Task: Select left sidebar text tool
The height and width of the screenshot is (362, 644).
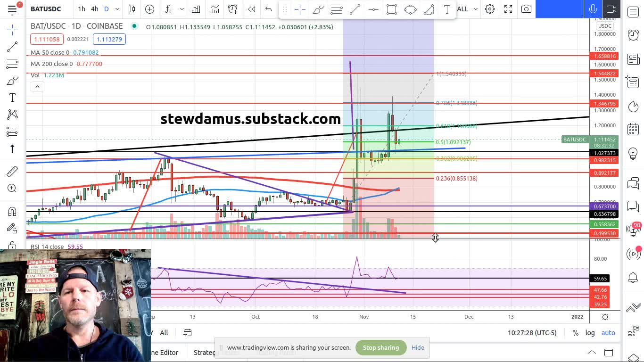Action: [x=12, y=98]
